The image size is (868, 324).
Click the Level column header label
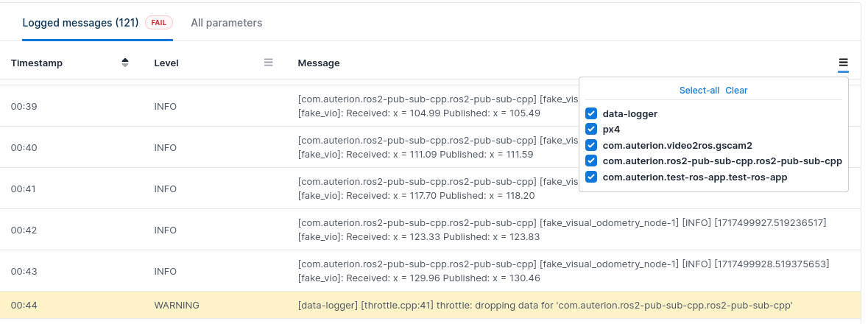pyautogui.click(x=166, y=63)
